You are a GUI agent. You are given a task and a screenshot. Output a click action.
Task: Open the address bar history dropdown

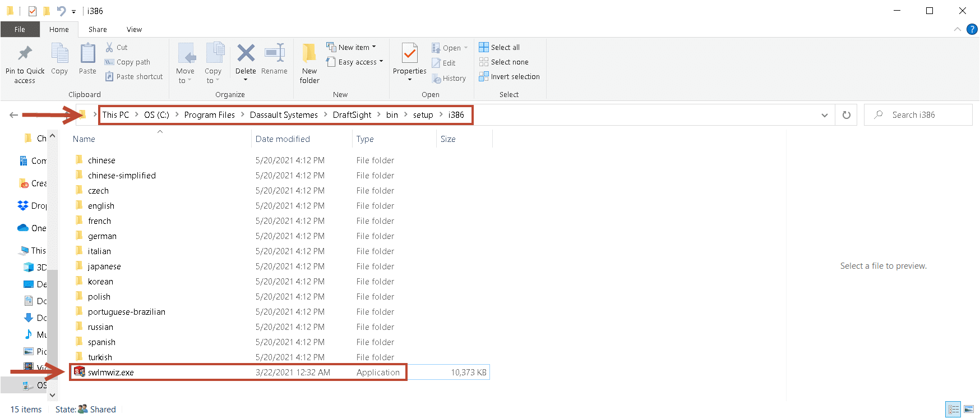(x=825, y=115)
